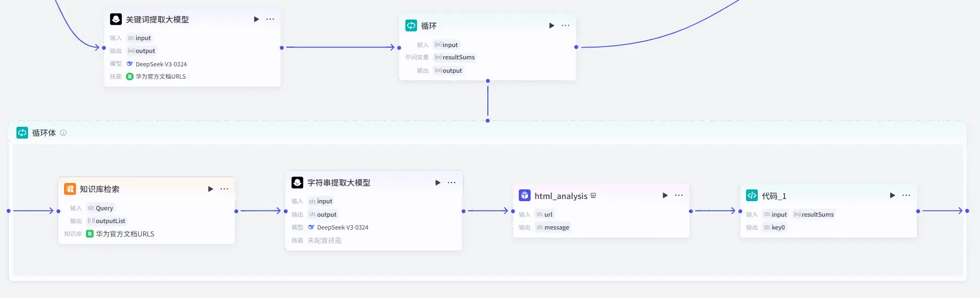
Task: Click the 知识库检索 node icon
Action: pos(70,189)
